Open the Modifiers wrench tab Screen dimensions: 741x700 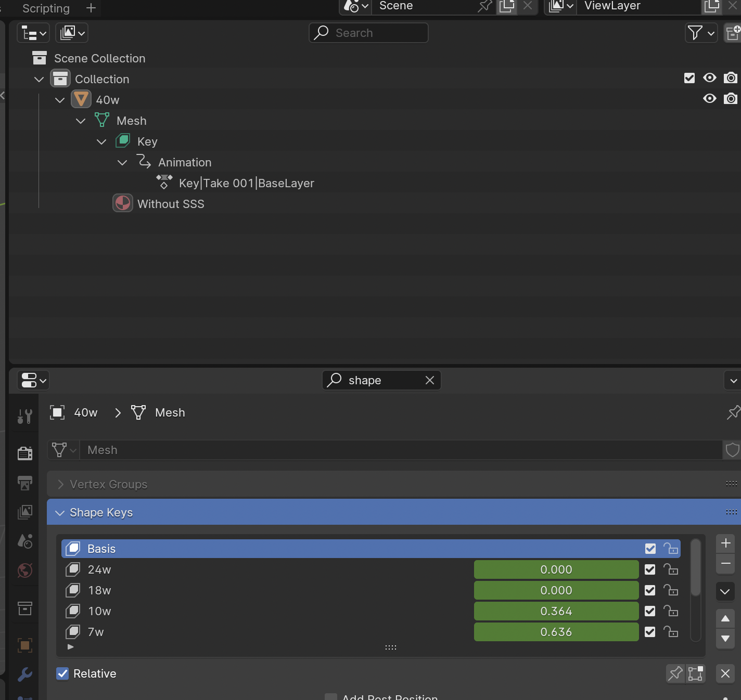pyautogui.click(x=24, y=675)
